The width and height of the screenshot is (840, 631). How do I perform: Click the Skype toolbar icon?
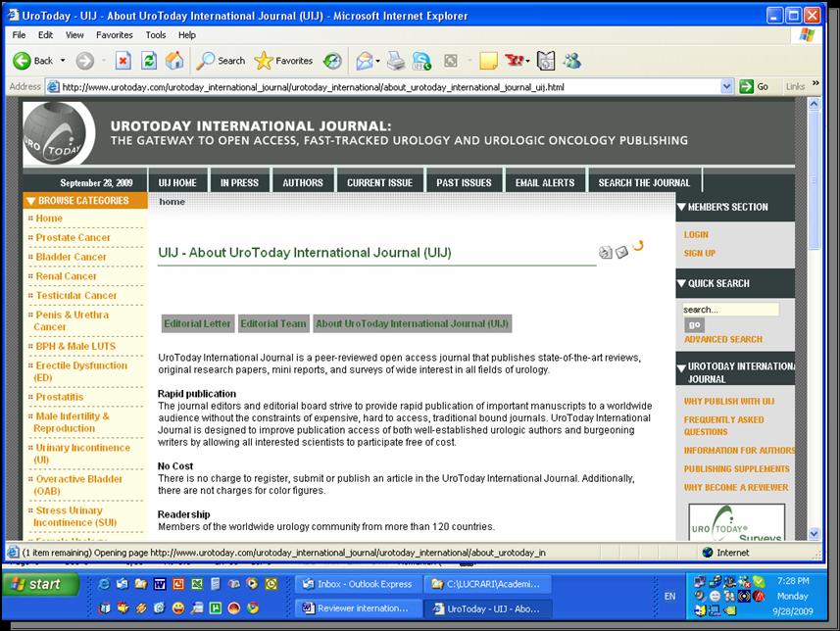pos(421,61)
